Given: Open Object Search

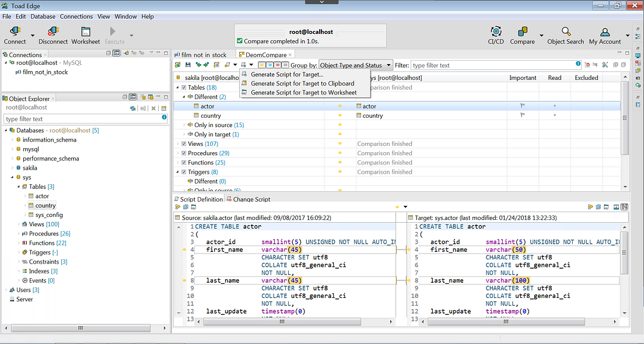Looking at the screenshot, I should tap(565, 32).
